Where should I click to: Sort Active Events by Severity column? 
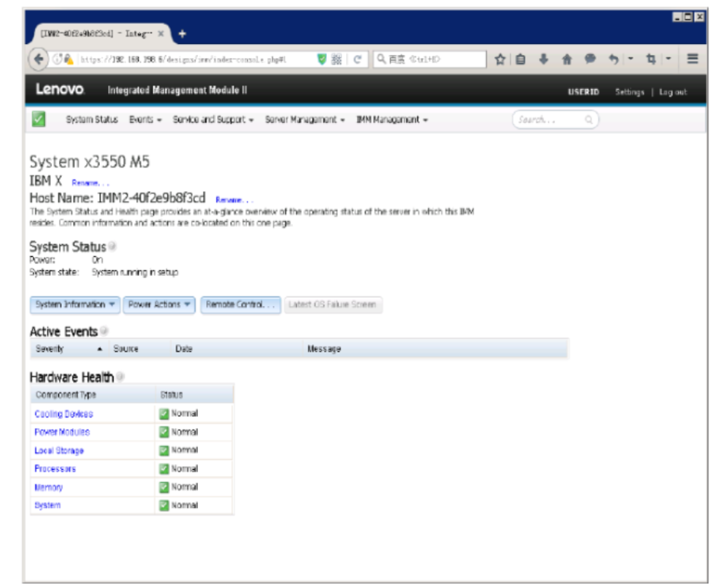pos(69,348)
